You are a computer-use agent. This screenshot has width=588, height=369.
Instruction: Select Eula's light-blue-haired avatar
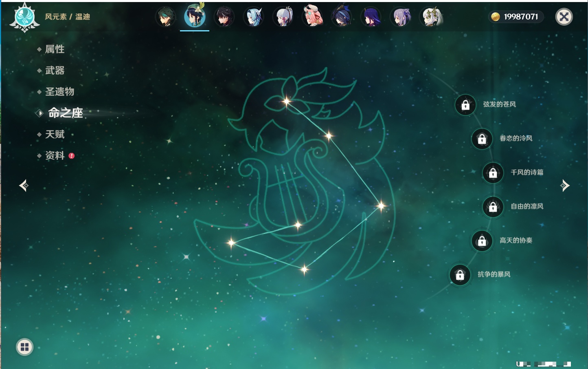coord(253,17)
